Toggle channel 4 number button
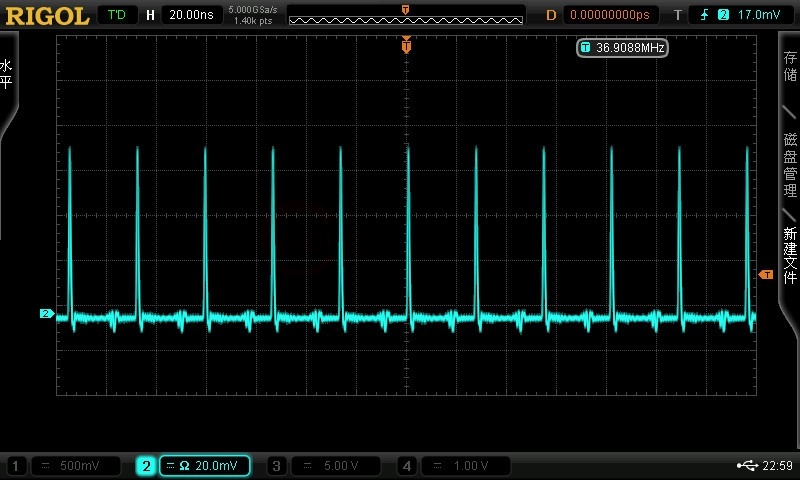 click(407, 466)
